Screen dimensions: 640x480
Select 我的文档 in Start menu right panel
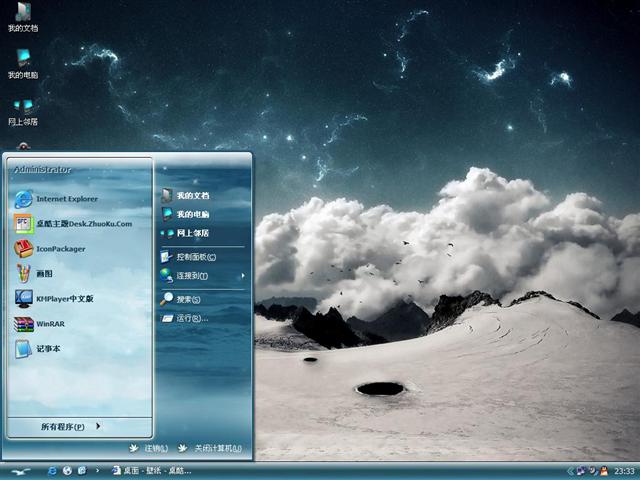coord(192,196)
